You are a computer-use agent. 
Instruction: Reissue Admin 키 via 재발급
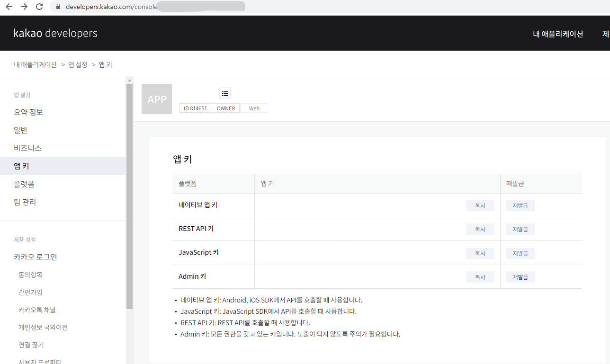click(x=520, y=277)
